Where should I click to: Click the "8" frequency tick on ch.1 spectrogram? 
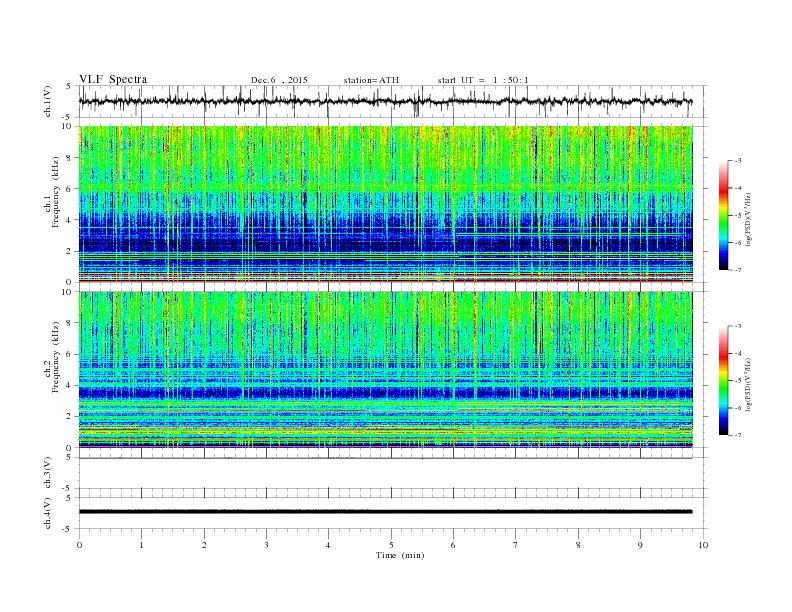[69, 158]
